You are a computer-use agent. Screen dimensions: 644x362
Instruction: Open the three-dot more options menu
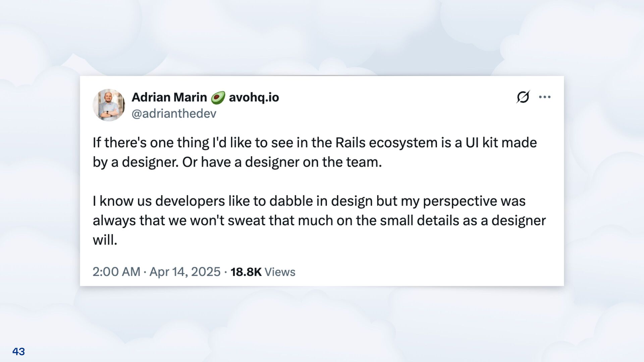pos(544,97)
